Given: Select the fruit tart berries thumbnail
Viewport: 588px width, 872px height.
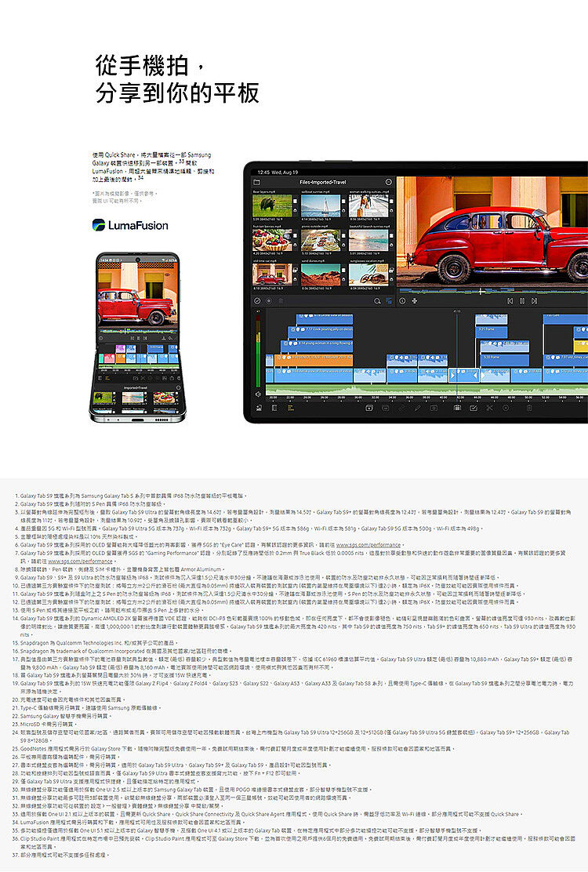Looking at the screenshot, I should 272,240.
